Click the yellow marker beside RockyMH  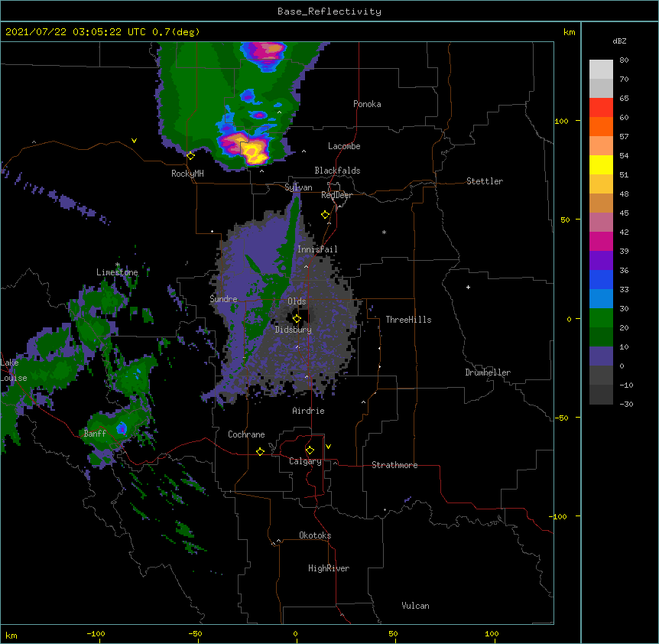(190, 156)
